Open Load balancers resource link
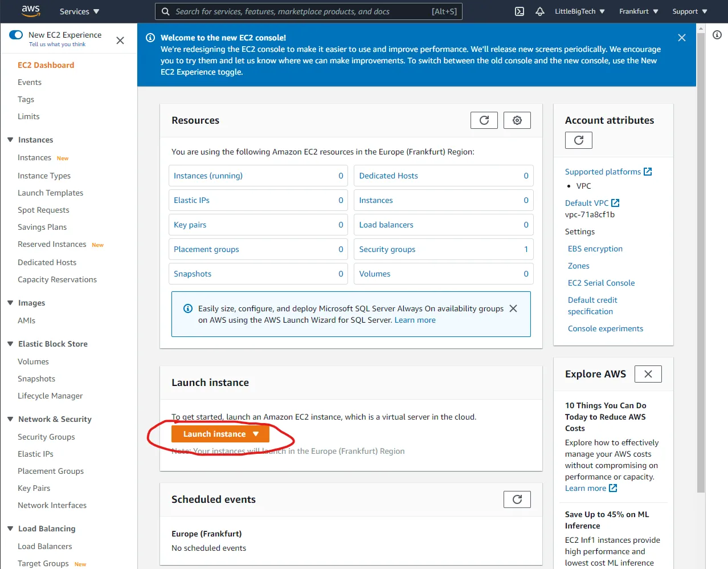This screenshot has height=569, width=728. click(386, 225)
